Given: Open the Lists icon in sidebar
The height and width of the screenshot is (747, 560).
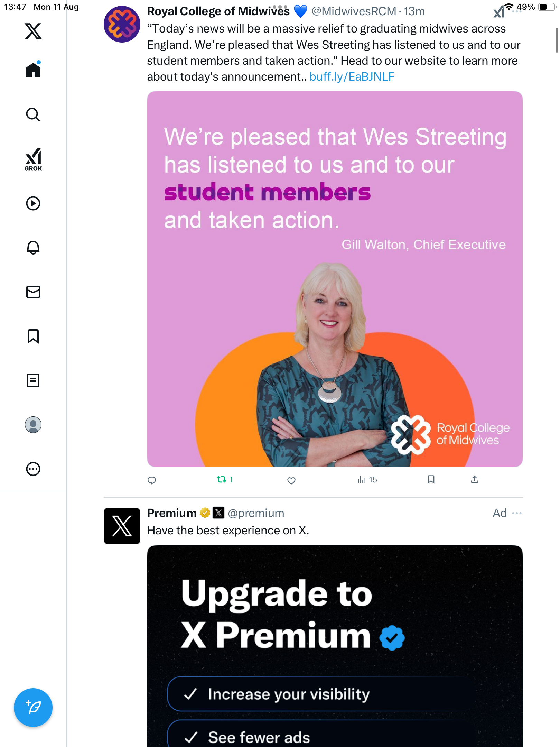Looking at the screenshot, I should coord(33,380).
